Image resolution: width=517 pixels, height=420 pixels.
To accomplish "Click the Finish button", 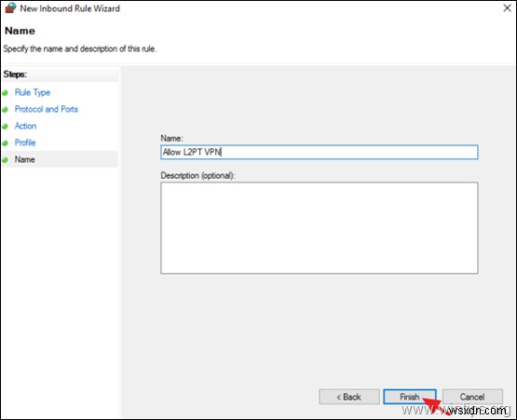I will click(x=410, y=397).
